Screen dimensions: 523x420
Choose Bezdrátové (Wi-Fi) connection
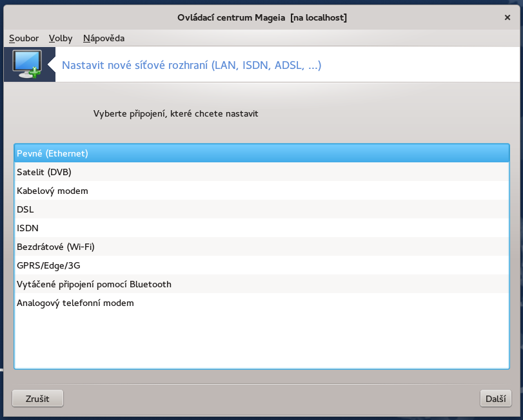pyautogui.click(x=262, y=247)
